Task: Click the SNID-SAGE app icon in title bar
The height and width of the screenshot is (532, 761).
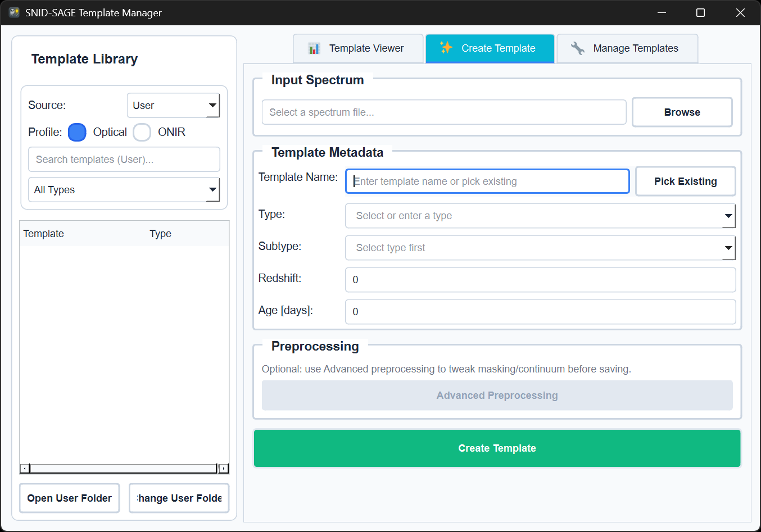Action: coord(13,12)
